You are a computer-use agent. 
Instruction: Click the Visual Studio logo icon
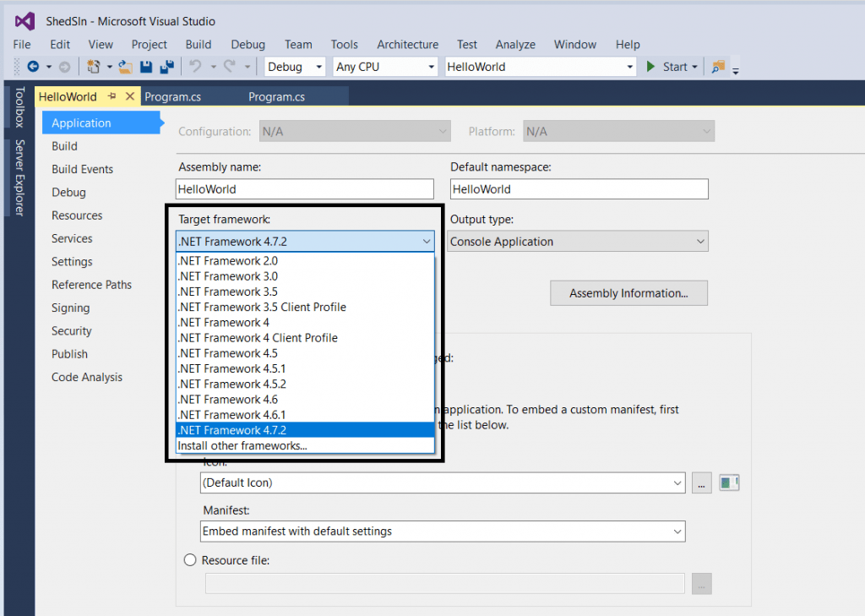(x=24, y=21)
